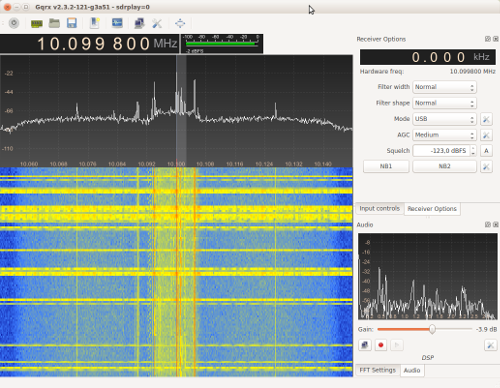Image resolution: width=500 pixels, height=388 pixels.
Task: Switch to the FFT Settings tab
Action: [x=377, y=370]
